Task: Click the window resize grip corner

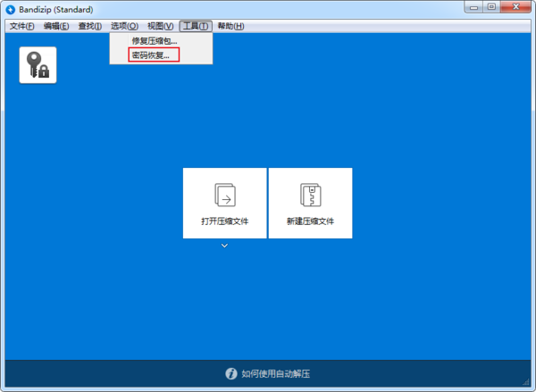Action: tap(526, 382)
